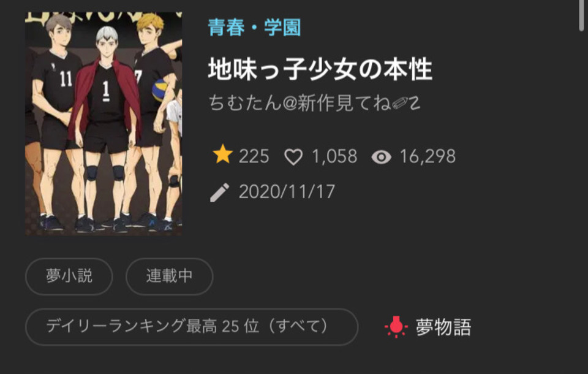Image resolution: width=588 pixels, height=374 pixels.
Task: Open the 青春・学園 genre link
Action: point(254,28)
